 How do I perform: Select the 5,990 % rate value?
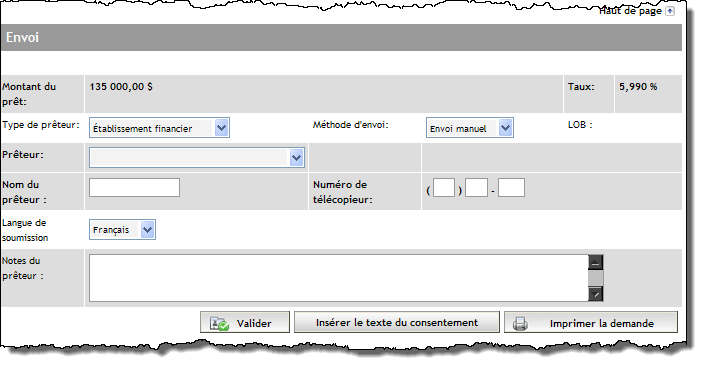[638, 87]
